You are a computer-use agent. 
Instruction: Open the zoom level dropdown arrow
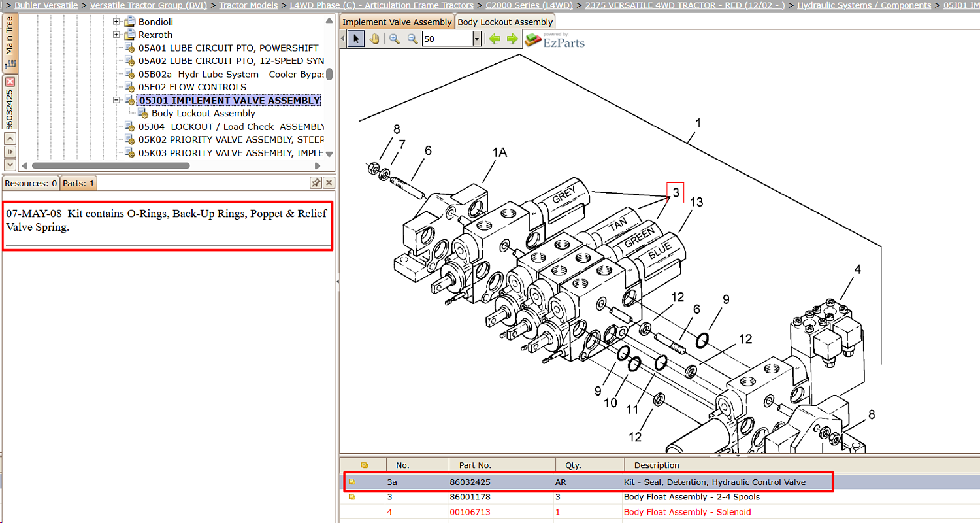[477, 39]
